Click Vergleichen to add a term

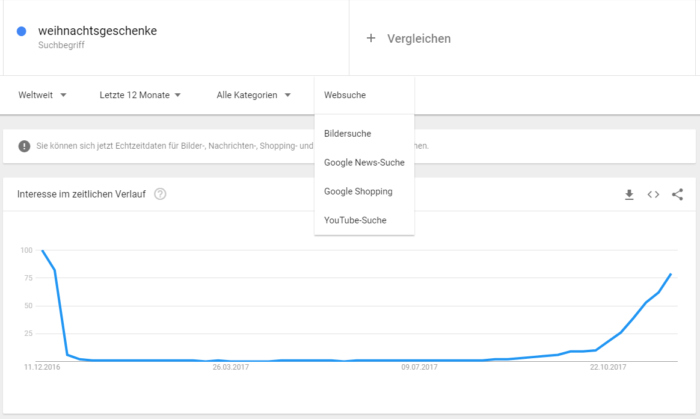(x=419, y=38)
